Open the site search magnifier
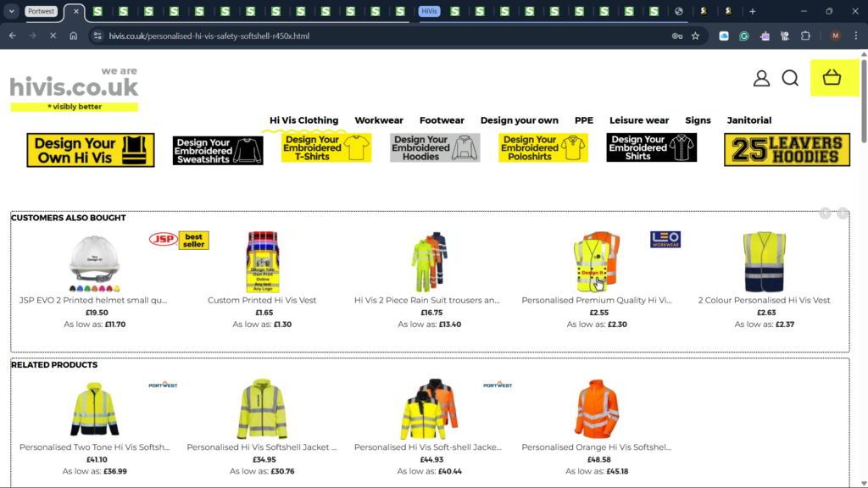Viewport: 868px width, 488px height. click(x=791, y=78)
